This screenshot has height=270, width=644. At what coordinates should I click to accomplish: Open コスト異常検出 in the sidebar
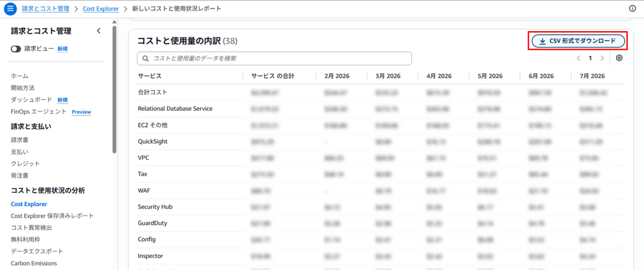click(x=31, y=228)
